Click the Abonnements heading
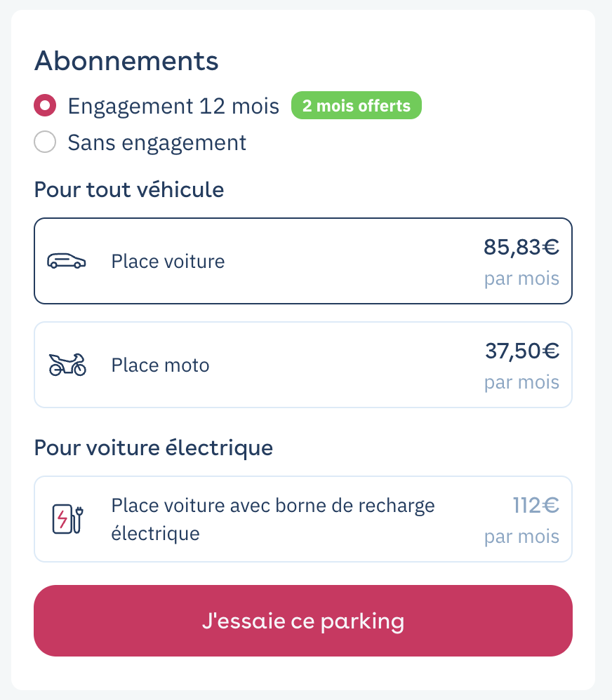Image resolution: width=612 pixels, height=700 pixels. pos(126,61)
